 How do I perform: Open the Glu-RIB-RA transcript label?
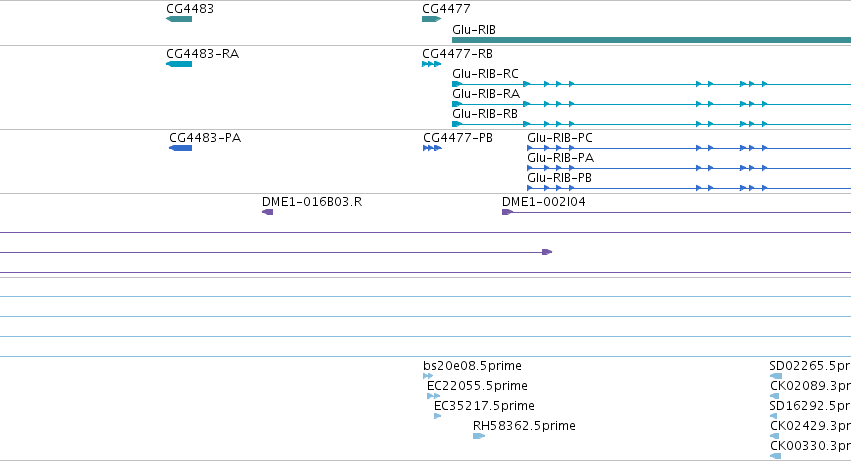click(x=486, y=94)
